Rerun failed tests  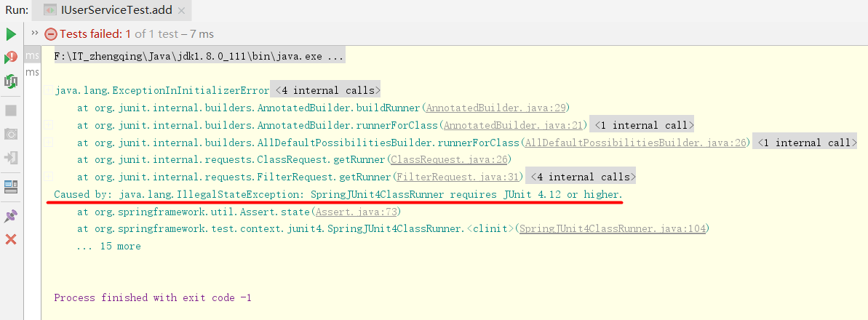[10, 57]
